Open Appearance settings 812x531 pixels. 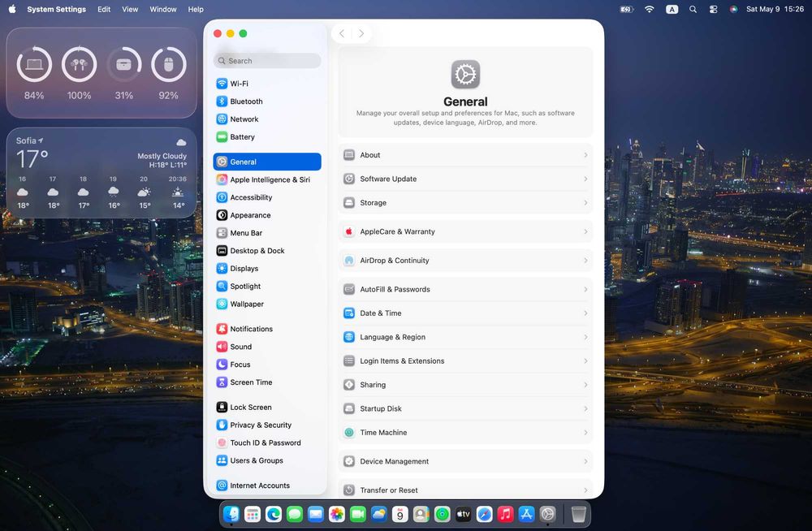point(266,215)
